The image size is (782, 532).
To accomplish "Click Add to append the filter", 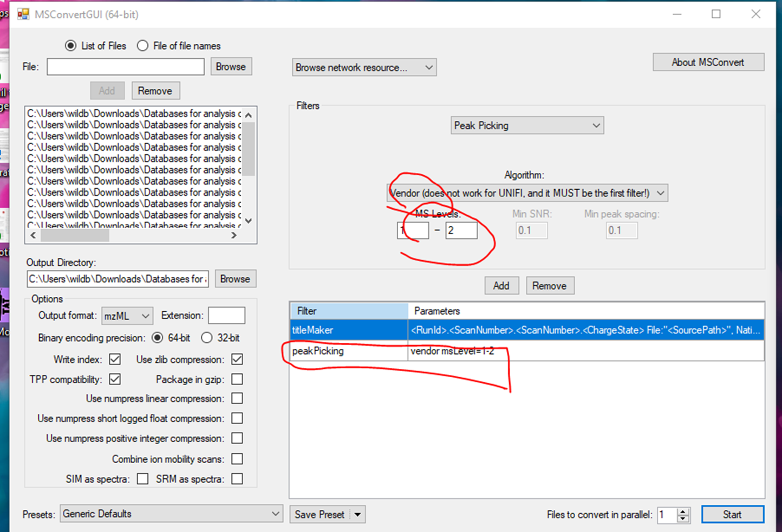I will click(x=501, y=285).
